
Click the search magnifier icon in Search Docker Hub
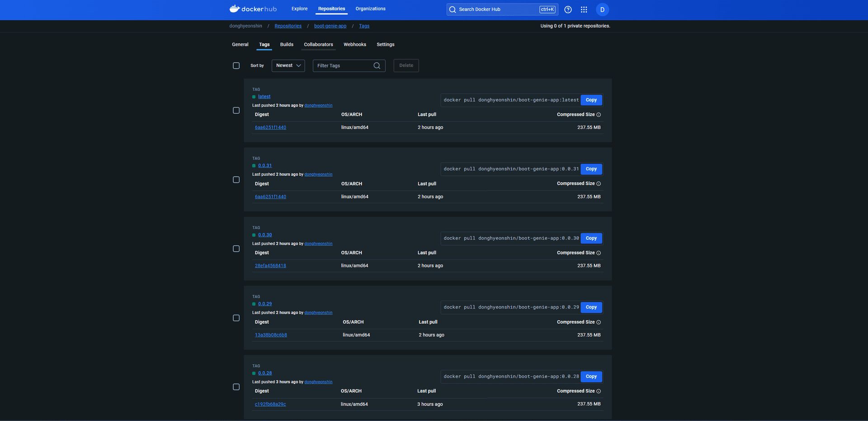point(453,9)
